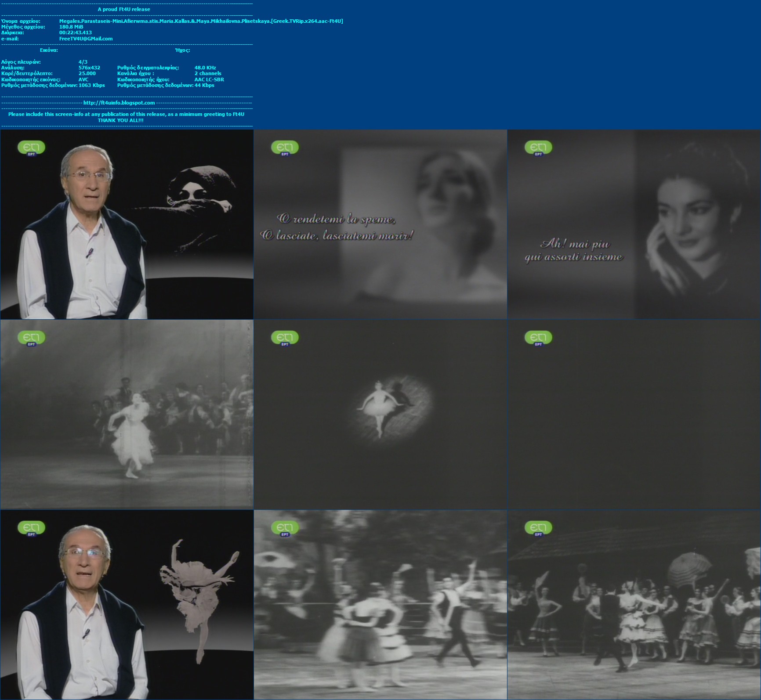Select the '2 channels' audio value
The width and height of the screenshot is (761, 700).
[x=208, y=73]
